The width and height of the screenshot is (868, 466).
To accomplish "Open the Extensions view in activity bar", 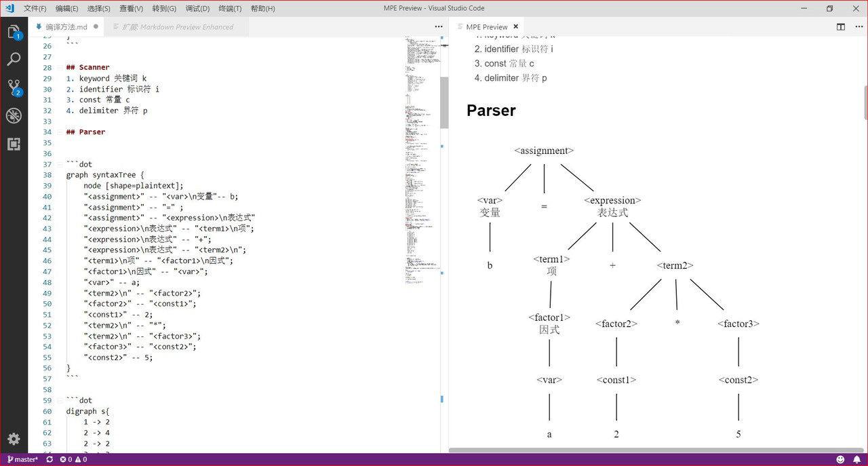I will [14, 144].
